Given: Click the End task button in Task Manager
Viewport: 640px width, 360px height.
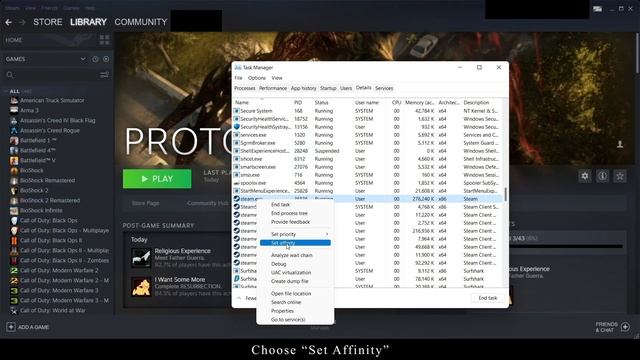Looking at the screenshot, I should 488,298.
